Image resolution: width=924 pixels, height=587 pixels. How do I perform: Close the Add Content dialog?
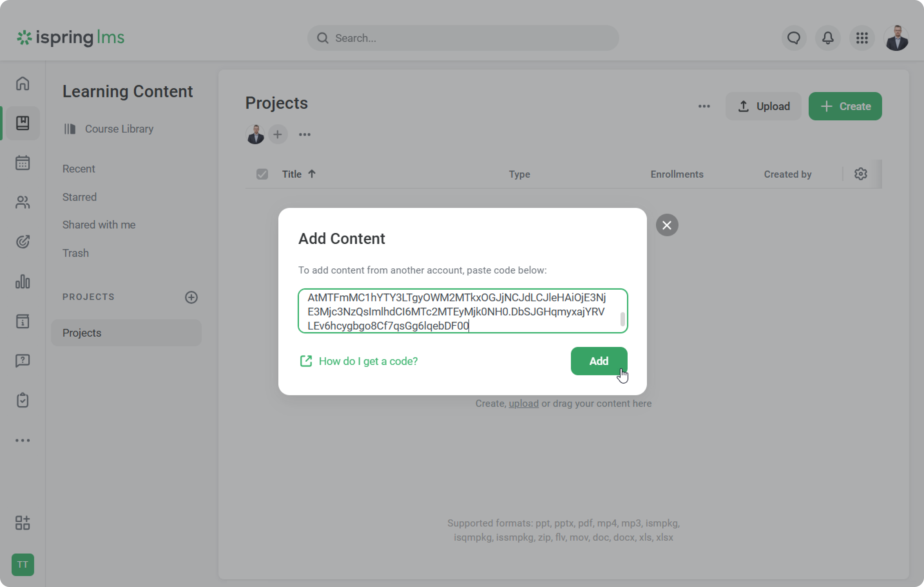(667, 225)
